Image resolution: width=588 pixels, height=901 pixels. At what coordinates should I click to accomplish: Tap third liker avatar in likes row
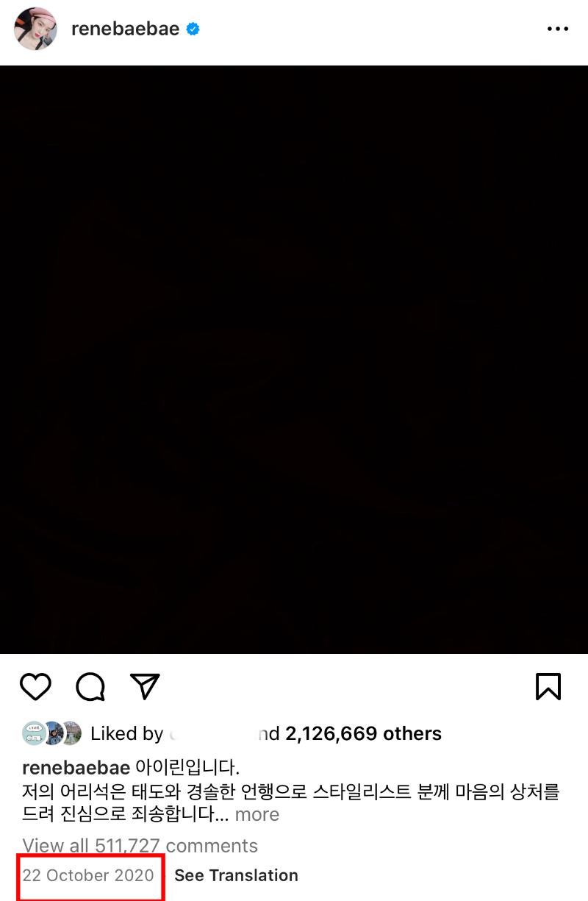pos(71,733)
